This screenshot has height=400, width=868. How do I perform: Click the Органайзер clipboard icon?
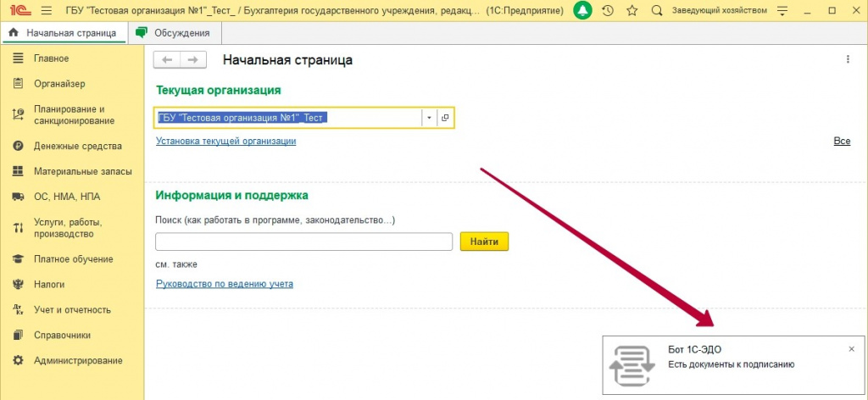tap(19, 84)
